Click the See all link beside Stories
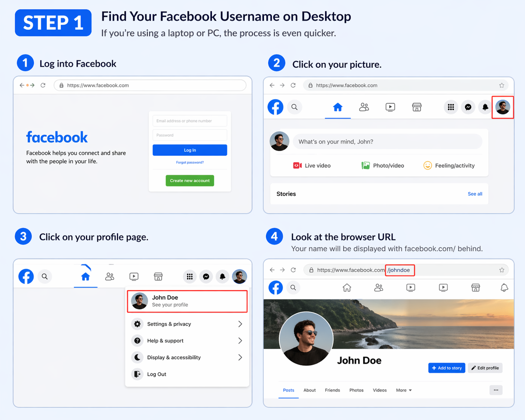The width and height of the screenshot is (525, 420). point(475,194)
